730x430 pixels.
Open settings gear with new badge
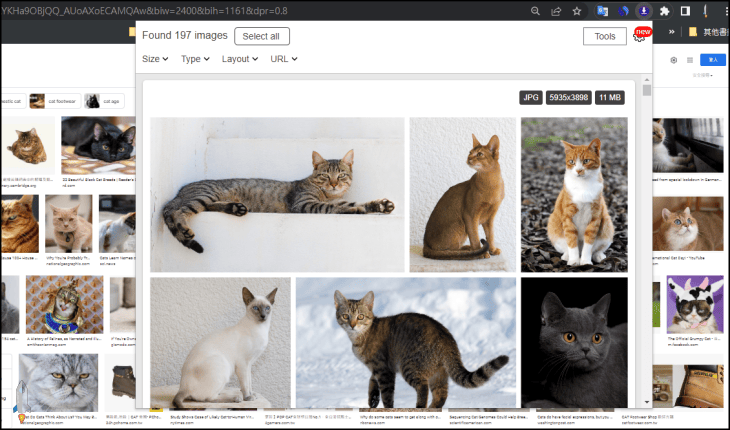[640, 36]
